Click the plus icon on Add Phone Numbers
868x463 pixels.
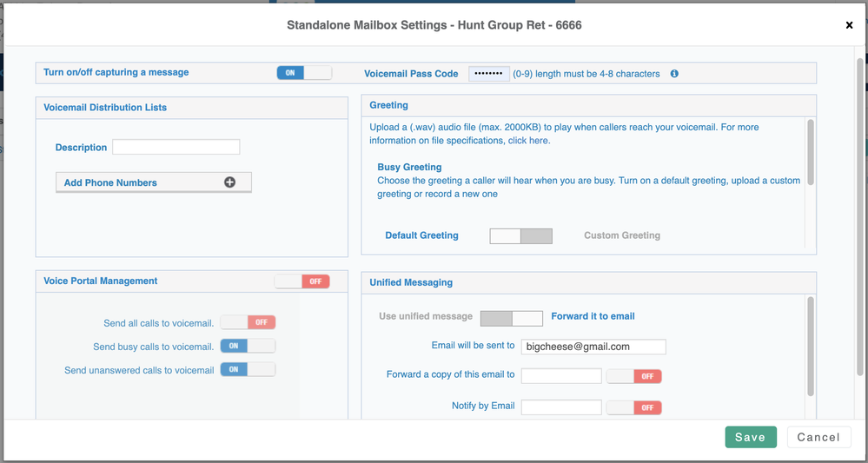[x=229, y=182]
